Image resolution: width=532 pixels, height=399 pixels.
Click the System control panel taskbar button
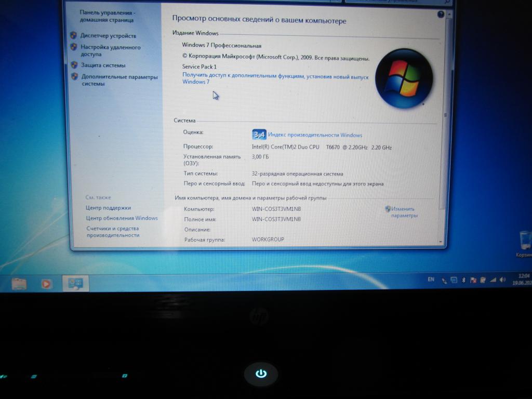76,283
